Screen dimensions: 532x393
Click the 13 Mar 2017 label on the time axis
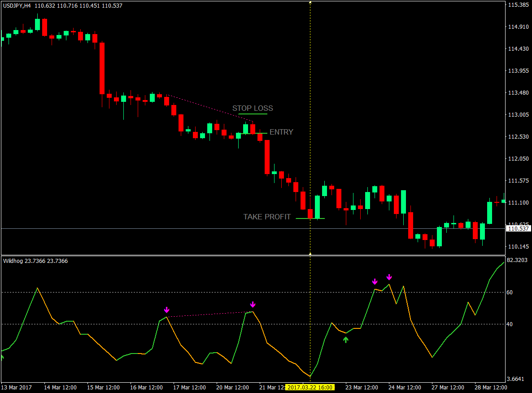[15, 387]
